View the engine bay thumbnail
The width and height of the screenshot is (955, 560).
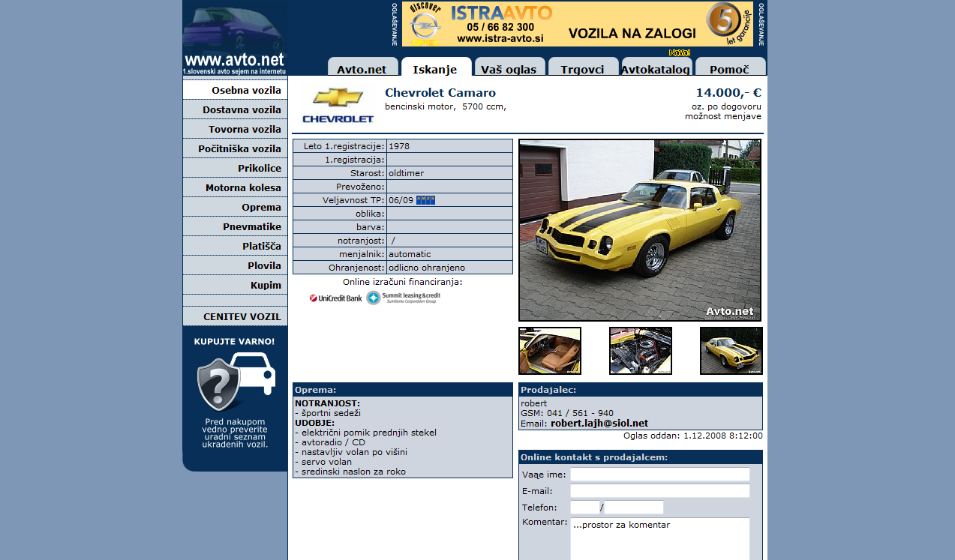click(x=641, y=351)
